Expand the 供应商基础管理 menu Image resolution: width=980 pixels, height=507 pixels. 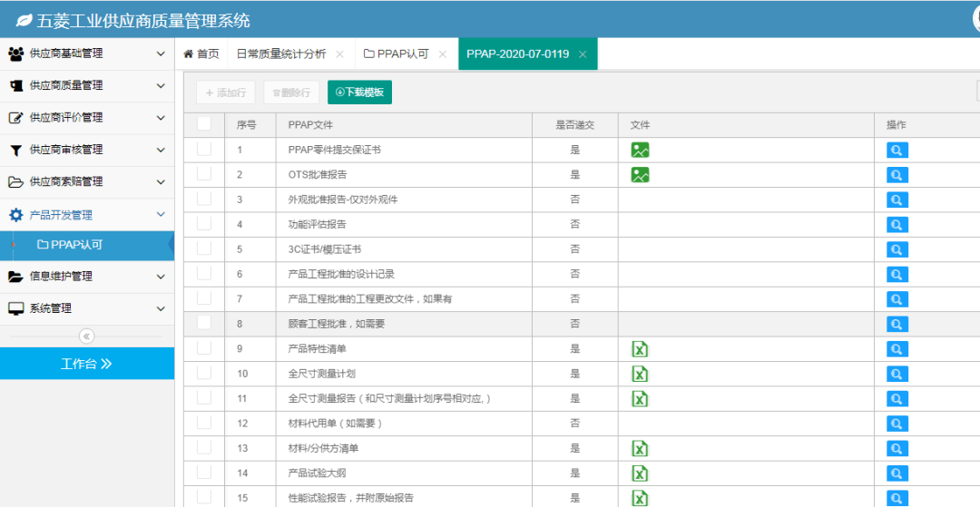(x=87, y=54)
